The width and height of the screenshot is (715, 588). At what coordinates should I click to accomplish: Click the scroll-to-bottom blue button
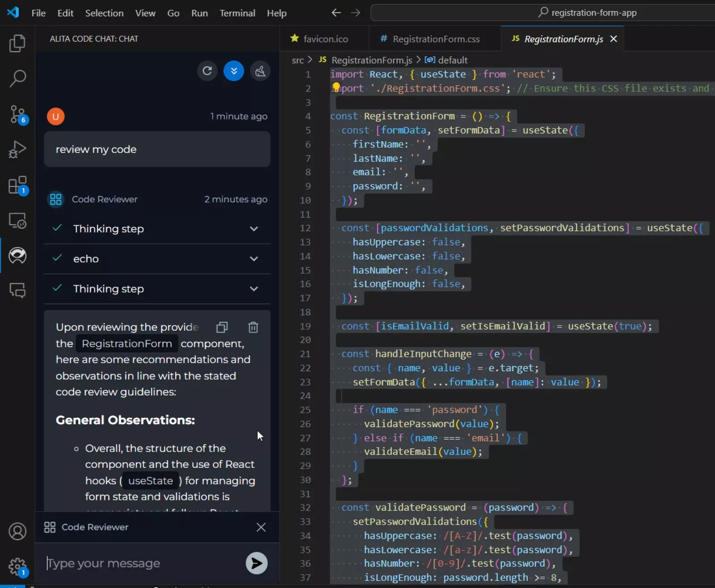tap(234, 71)
